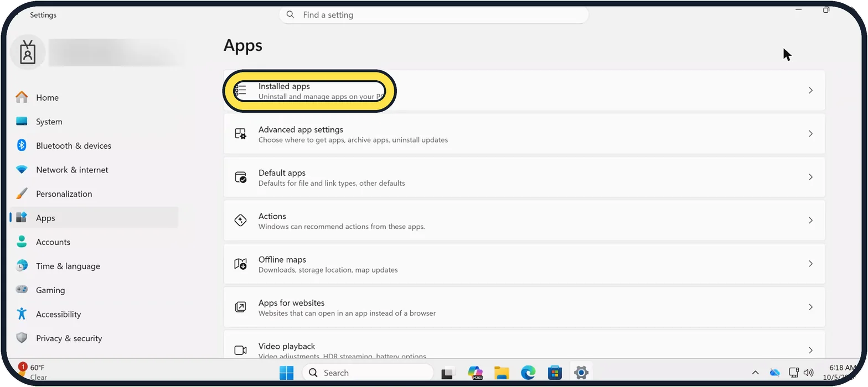Screen dimensions: 868x387
Task: Open Microsoft Store from taskbar
Action: pos(555,373)
